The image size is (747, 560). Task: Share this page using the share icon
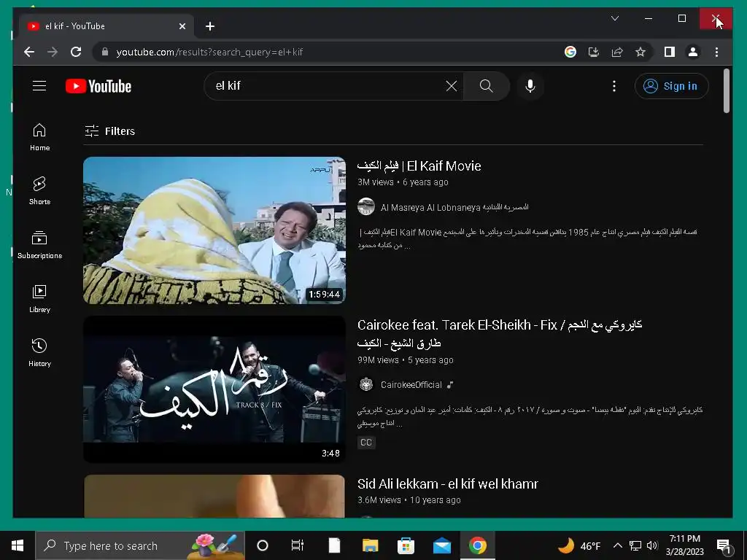(x=617, y=52)
